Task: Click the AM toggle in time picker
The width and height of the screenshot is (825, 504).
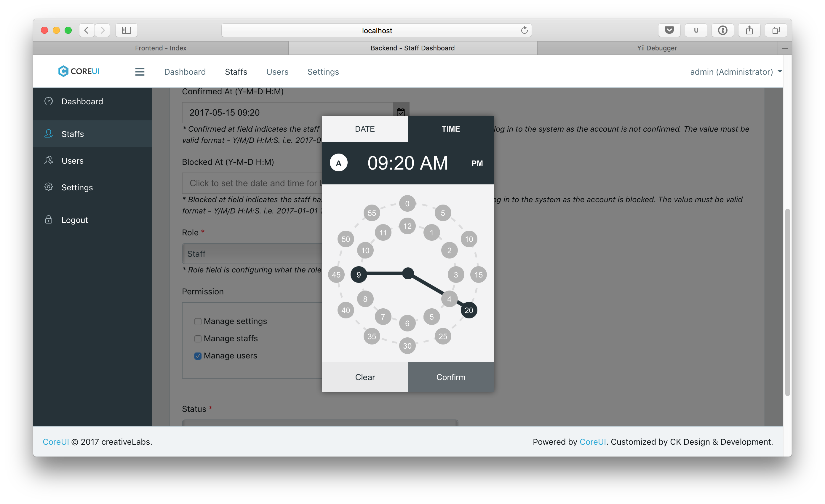Action: point(339,163)
